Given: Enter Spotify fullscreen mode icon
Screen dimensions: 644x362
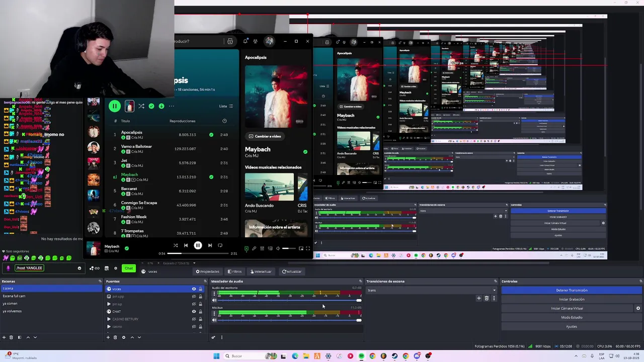Looking at the screenshot, I should point(308,248).
